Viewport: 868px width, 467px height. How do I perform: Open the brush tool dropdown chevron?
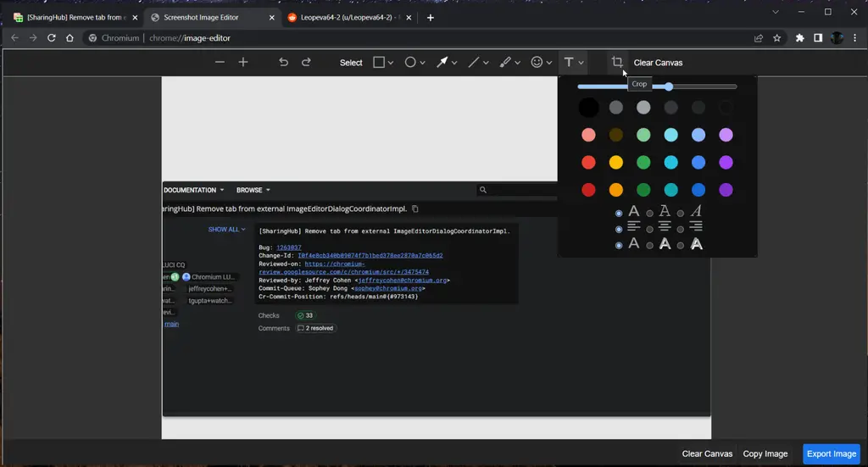[517, 63]
